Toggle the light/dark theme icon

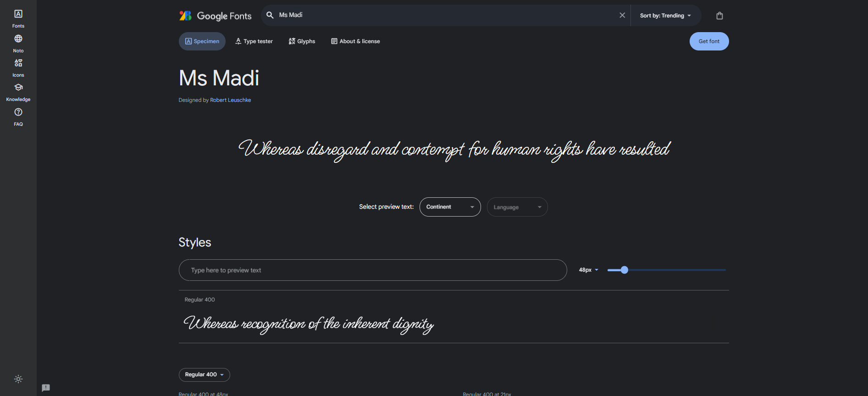[x=18, y=379]
